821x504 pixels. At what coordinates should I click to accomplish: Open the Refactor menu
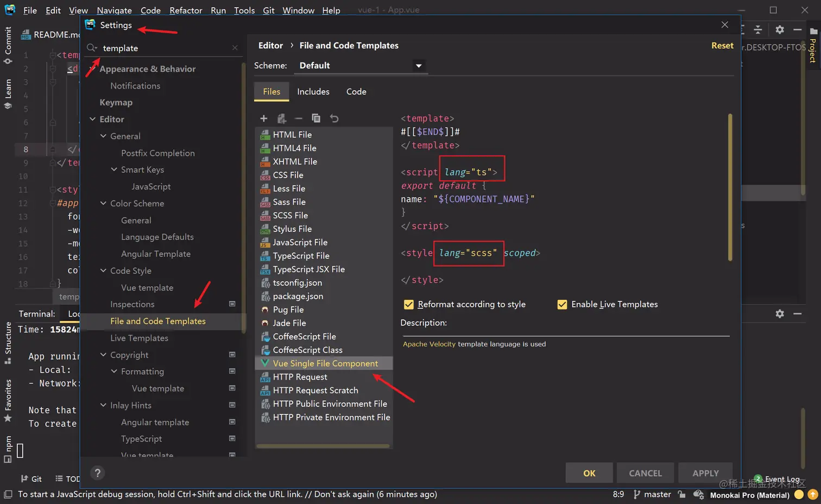pos(186,10)
